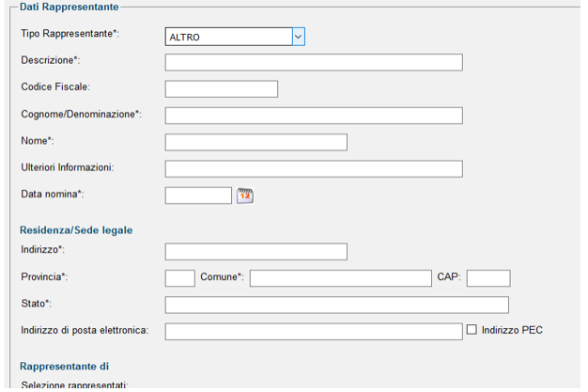This screenshot has width=588, height=392.
Task: Click the Rappresentante di section heading
Action: (x=65, y=366)
